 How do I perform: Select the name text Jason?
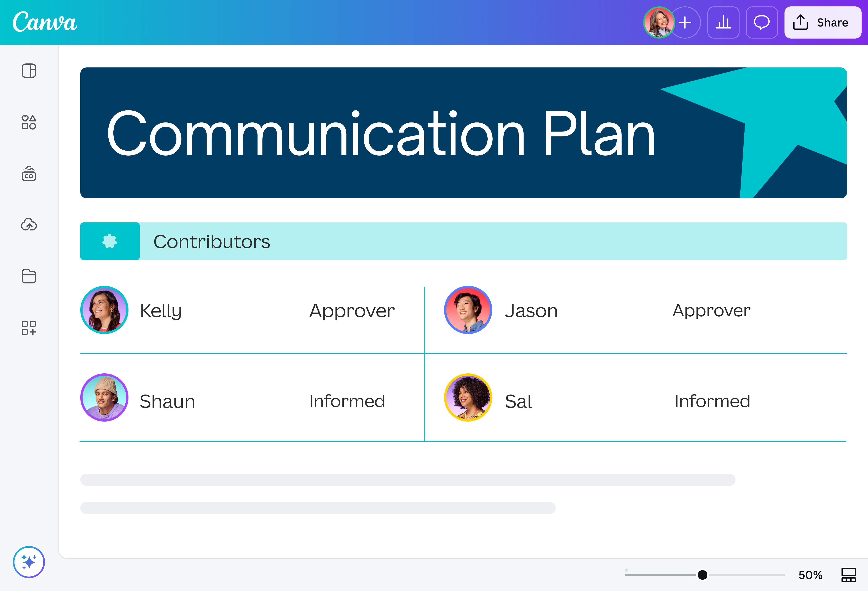(531, 311)
